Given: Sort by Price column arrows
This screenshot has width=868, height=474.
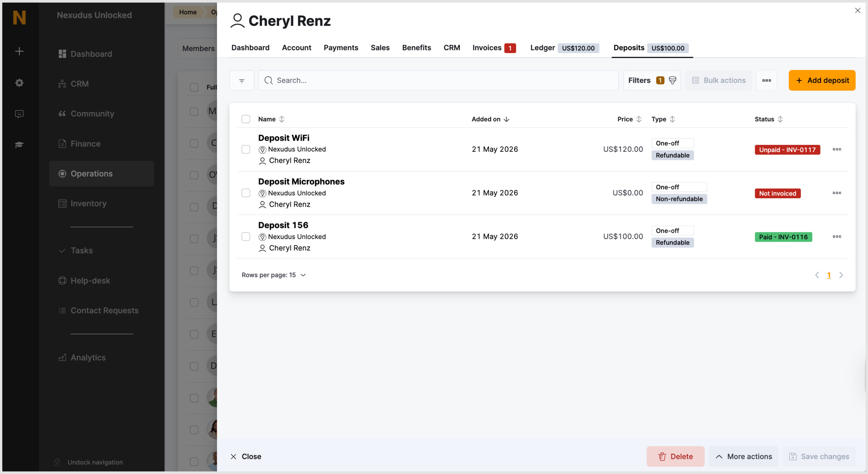Looking at the screenshot, I should pos(639,119).
